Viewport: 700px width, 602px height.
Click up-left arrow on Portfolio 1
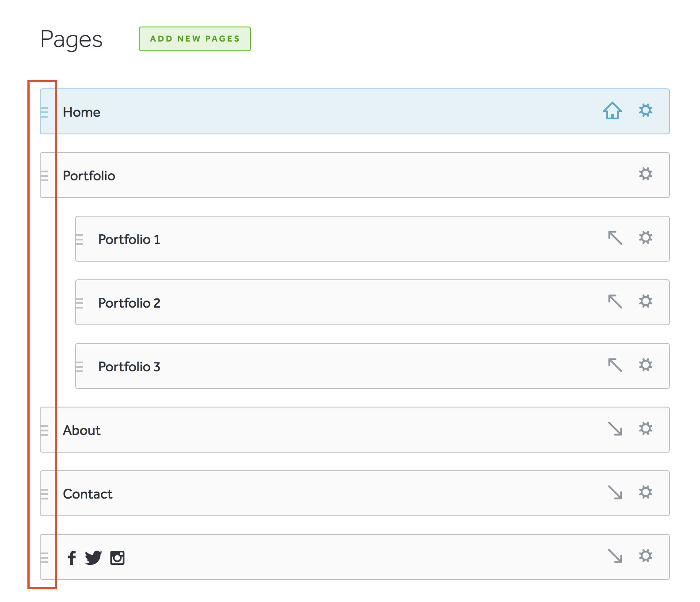[615, 238]
